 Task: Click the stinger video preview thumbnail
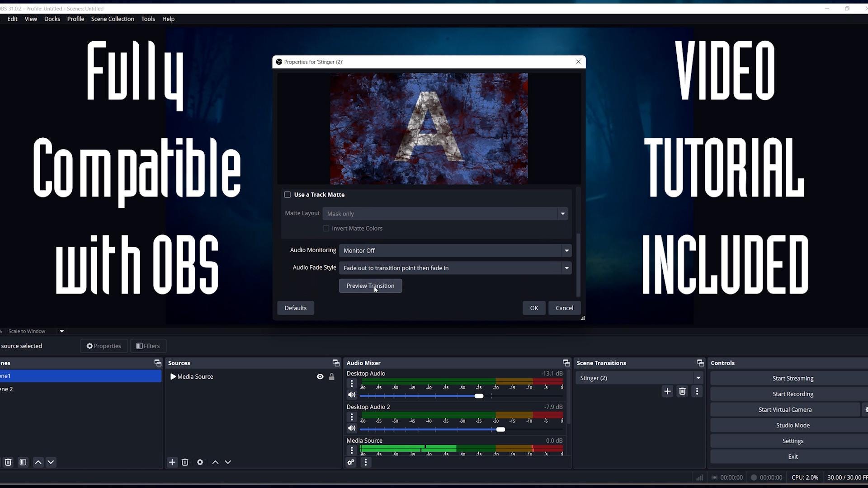click(429, 129)
